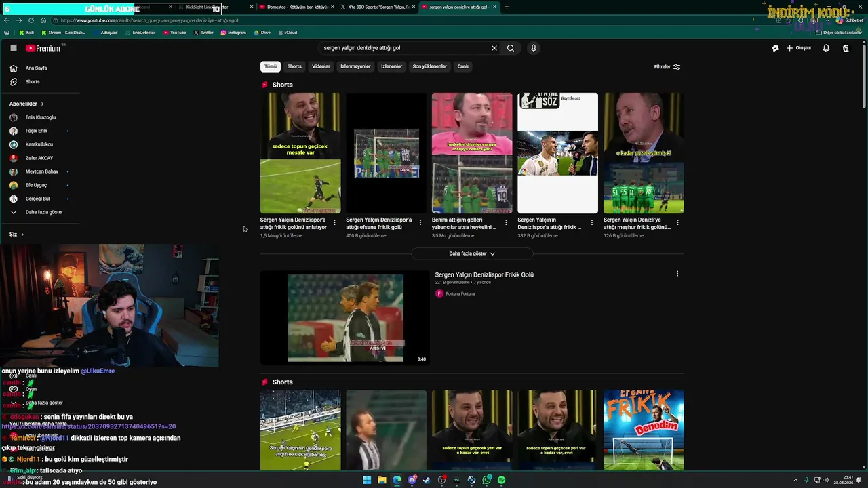Screen dimensions: 868x488
Task: Click the YouTube Premium logo
Action: 43,48
